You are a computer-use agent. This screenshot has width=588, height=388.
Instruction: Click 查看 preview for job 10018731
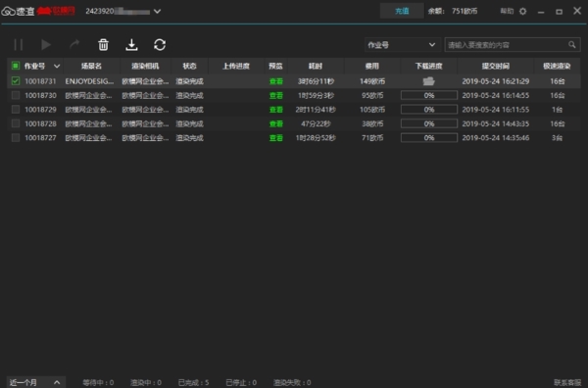(276, 81)
